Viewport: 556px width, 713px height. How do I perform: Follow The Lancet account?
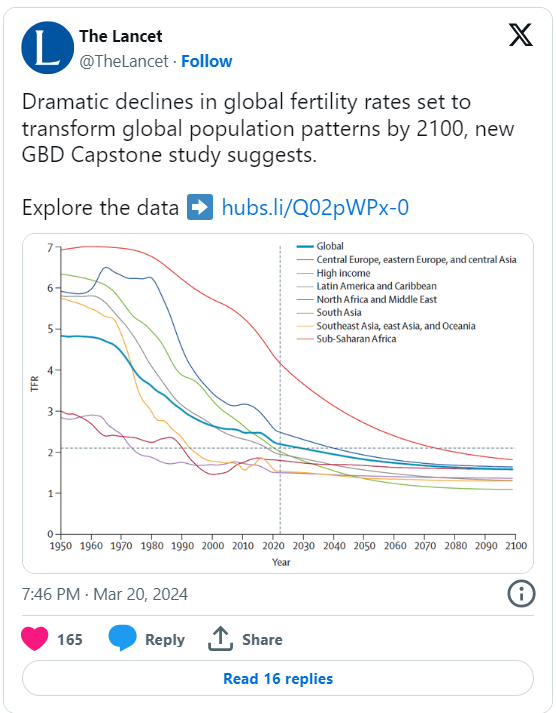point(206,61)
